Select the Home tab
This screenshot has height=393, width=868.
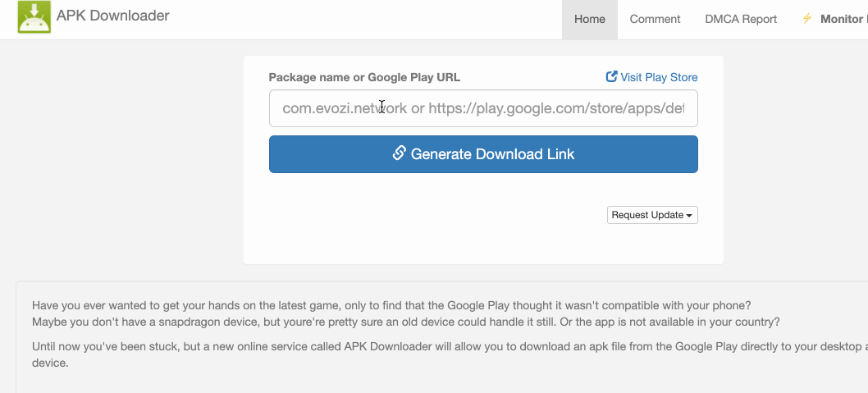pos(590,20)
